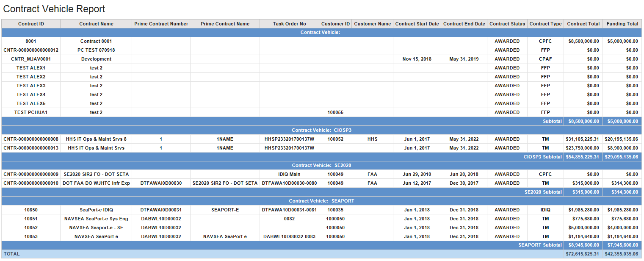Select the grand total $72,615,825.31 value
The image size is (644, 261).
click(x=583, y=254)
